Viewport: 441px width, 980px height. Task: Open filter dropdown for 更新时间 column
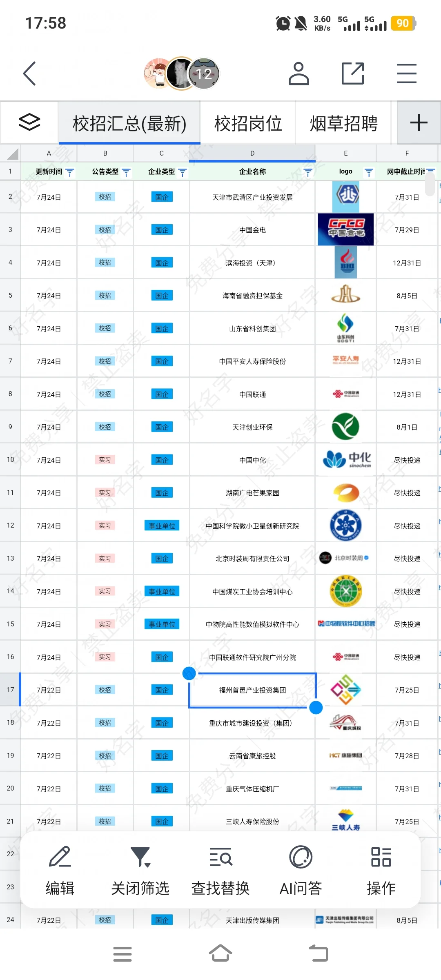coord(70,172)
